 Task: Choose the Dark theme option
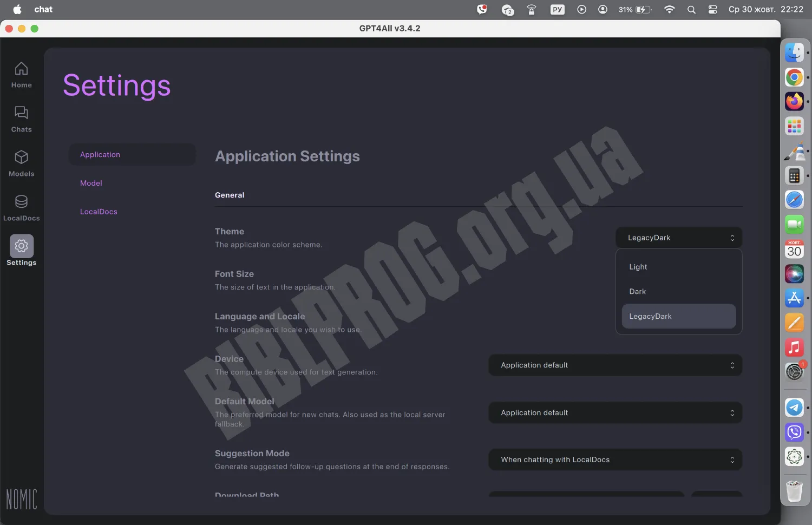[x=679, y=292]
